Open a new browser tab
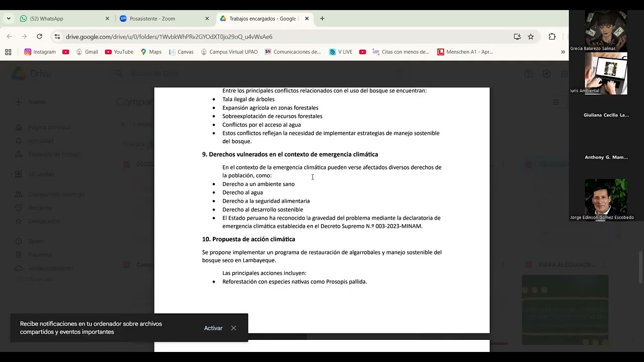This screenshot has height=362, width=644. 323,19
